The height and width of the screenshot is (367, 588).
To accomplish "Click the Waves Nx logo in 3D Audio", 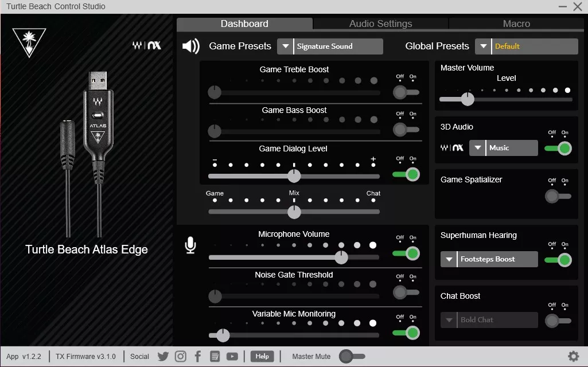I will 451,148.
